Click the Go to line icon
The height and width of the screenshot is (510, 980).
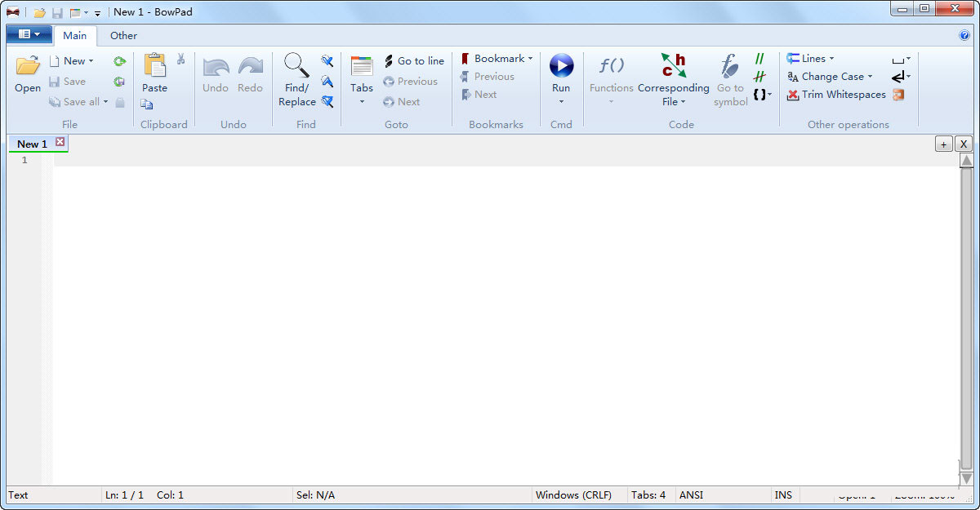click(389, 61)
